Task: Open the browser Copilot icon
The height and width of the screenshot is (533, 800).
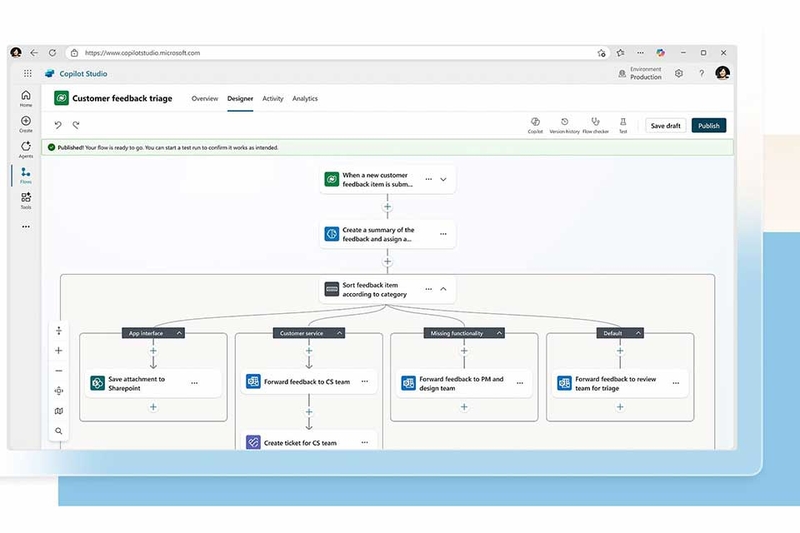Action: pyautogui.click(x=661, y=53)
